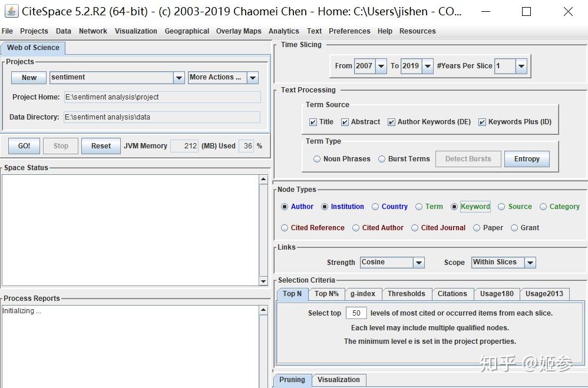
Task: Select the Category node type
Action: [543, 207]
